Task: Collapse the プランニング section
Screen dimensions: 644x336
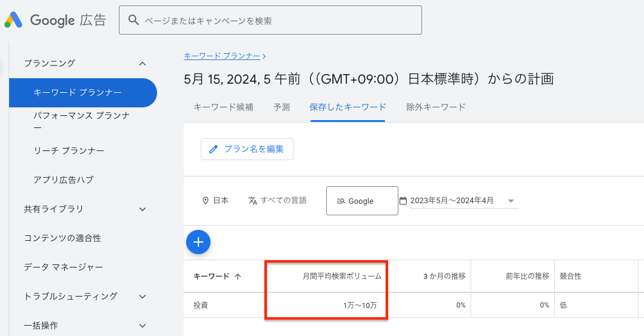Action: coord(143,63)
